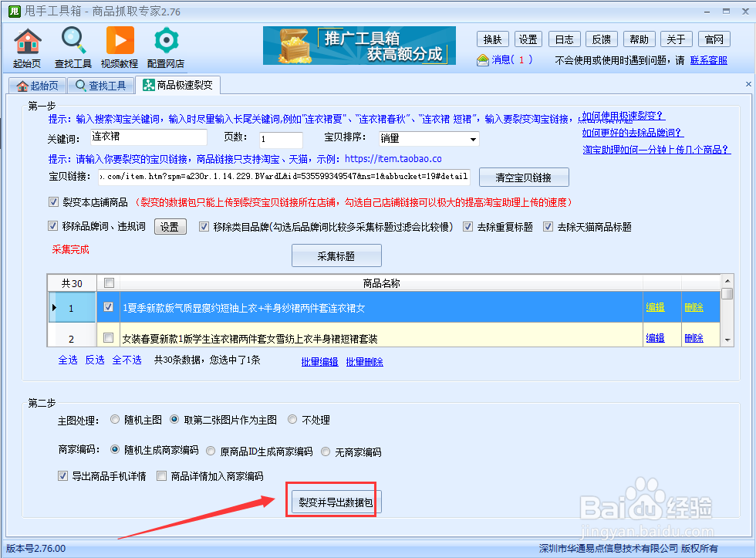
Task: Check the 导出商品手机详情 option
Action: coord(62,475)
